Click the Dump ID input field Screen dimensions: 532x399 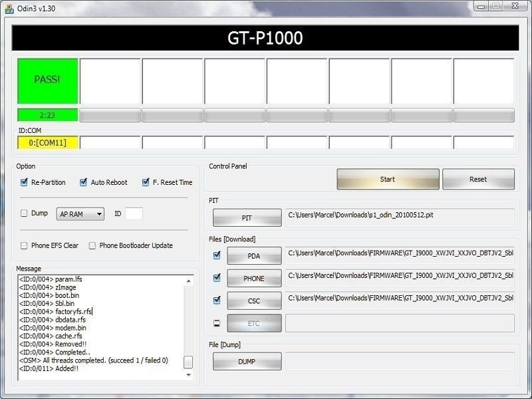[x=134, y=213]
